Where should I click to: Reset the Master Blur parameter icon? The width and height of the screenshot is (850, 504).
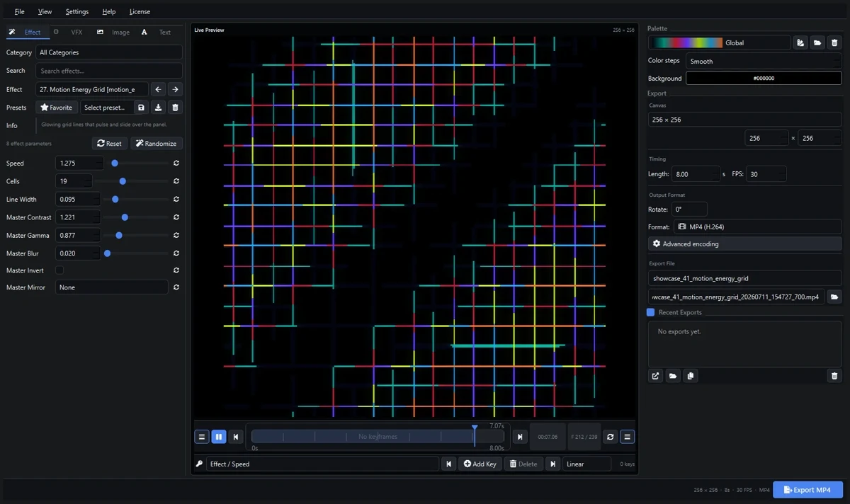pos(176,253)
